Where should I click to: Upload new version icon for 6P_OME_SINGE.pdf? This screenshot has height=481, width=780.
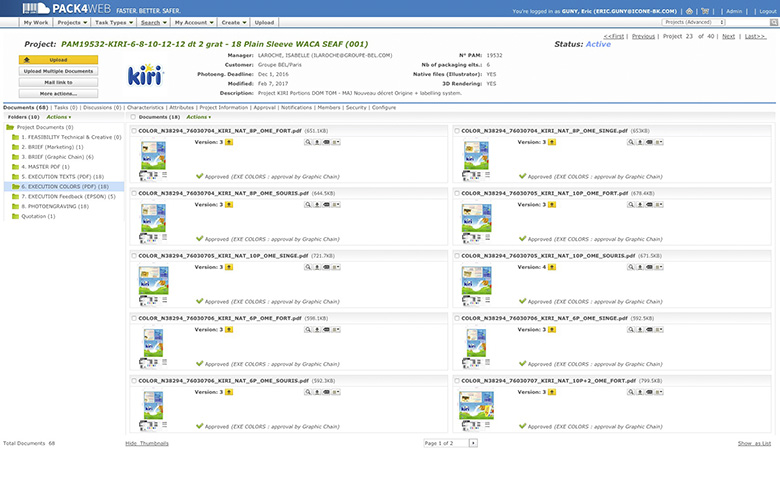pos(552,330)
